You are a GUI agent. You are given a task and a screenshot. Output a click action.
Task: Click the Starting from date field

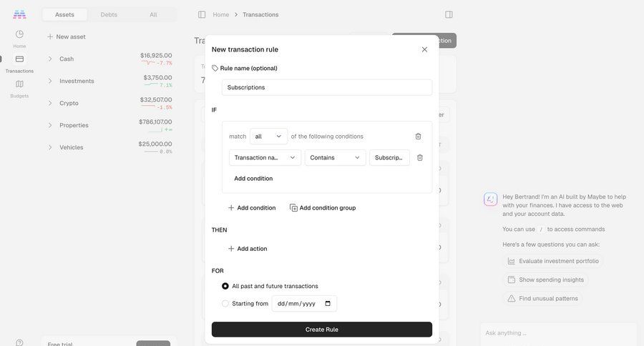point(304,304)
